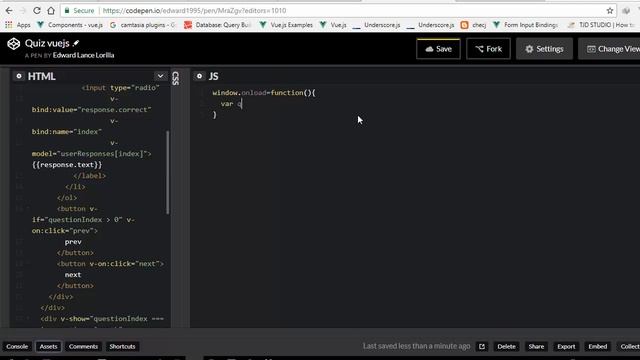Open author Edward Lance Lorilla profile

point(83,55)
